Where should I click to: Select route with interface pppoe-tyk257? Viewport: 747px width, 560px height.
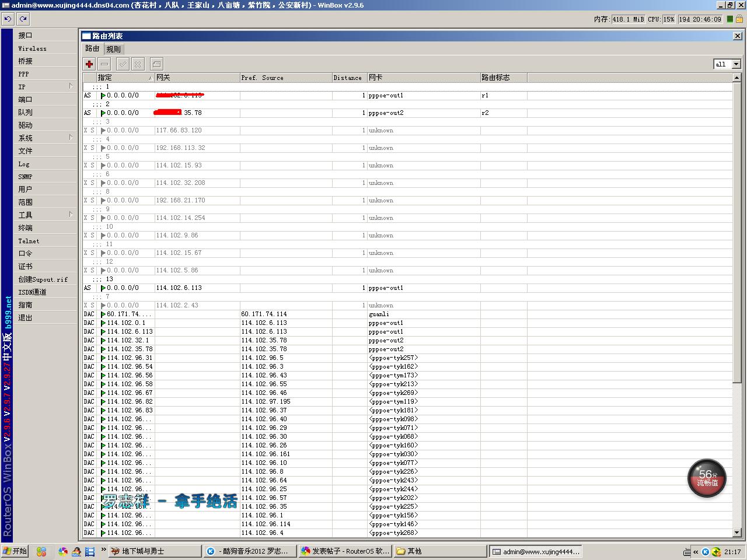pos(407,358)
